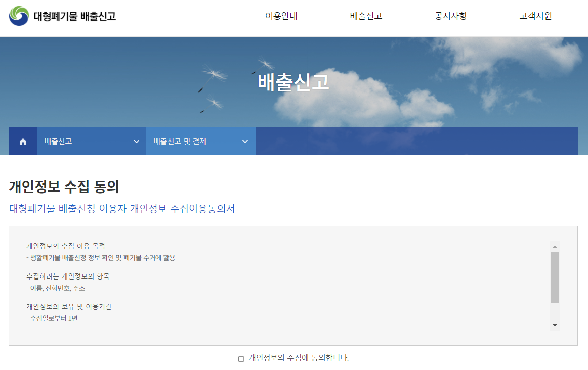
Task: Open the 공지사항 menu
Action: pos(451,16)
